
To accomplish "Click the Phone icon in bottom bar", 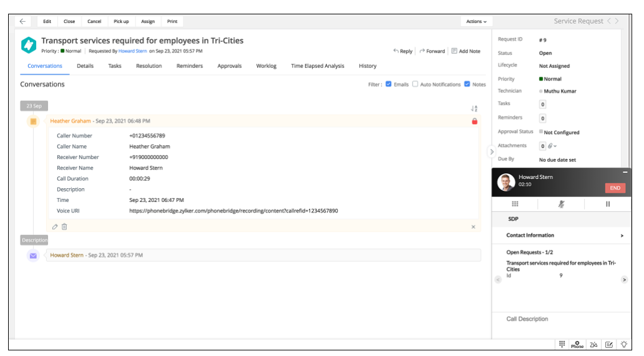I will tap(577, 345).
